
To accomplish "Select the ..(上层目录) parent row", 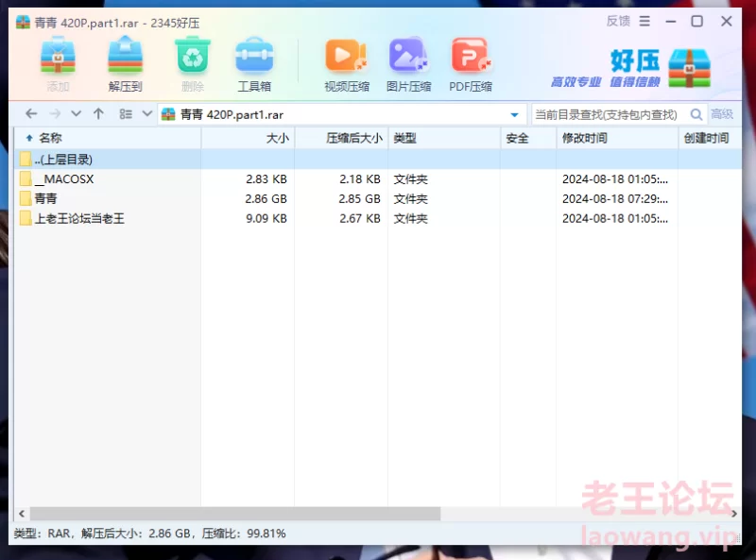I will (x=378, y=159).
